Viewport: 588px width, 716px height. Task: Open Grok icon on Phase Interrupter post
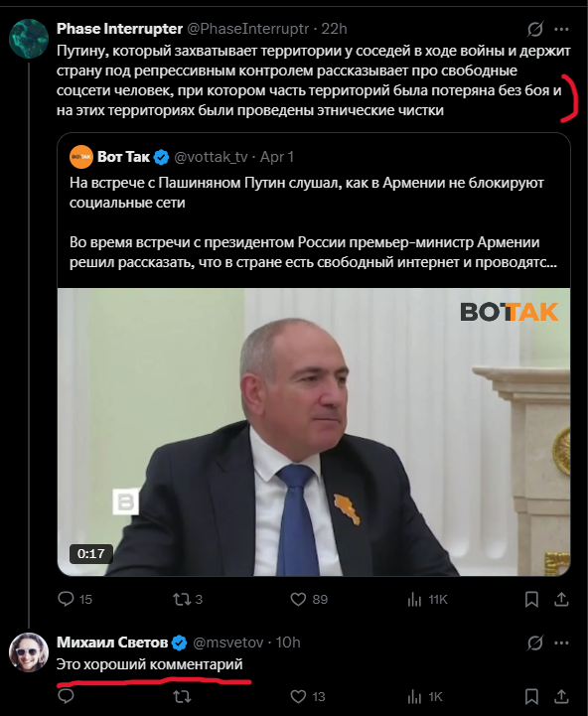click(535, 29)
